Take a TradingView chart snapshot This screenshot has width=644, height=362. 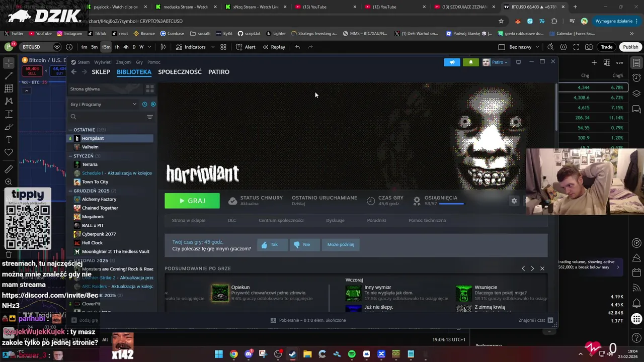pyautogui.click(x=589, y=47)
